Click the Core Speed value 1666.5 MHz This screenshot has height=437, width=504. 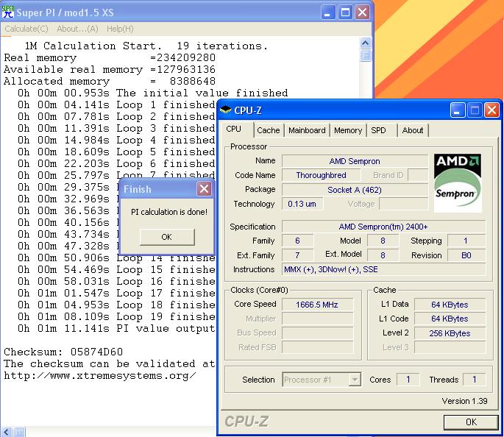317,305
